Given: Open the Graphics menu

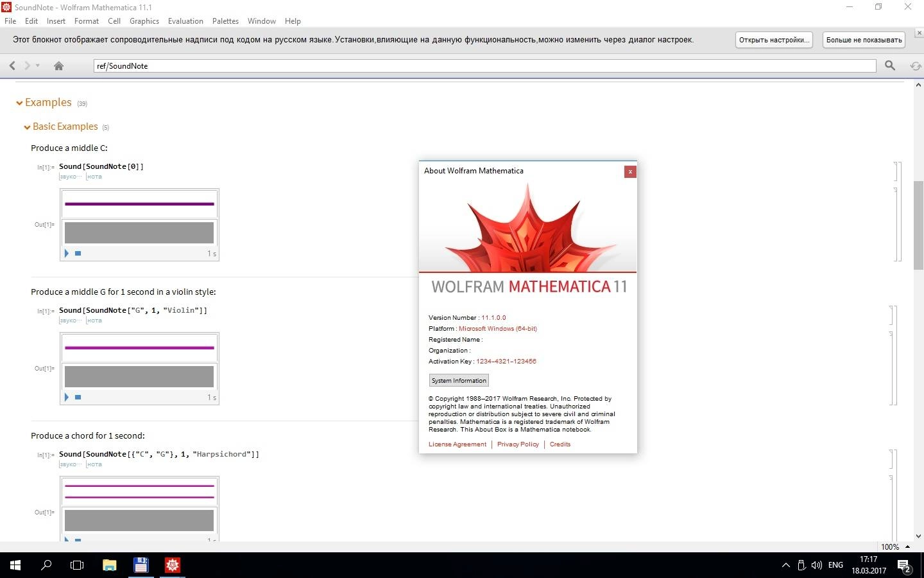Looking at the screenshot, I should tap(144, 21).
